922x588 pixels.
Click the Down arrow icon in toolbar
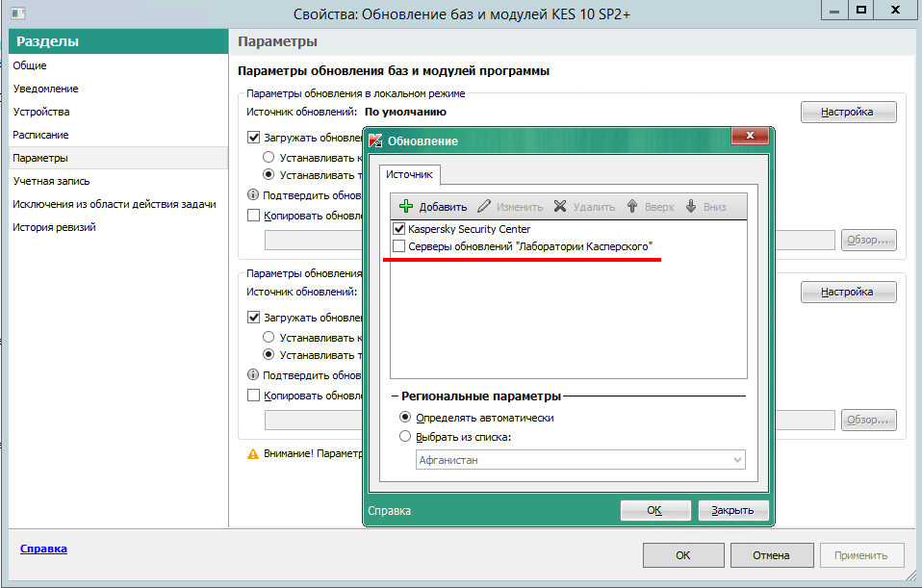click(690, 206)
